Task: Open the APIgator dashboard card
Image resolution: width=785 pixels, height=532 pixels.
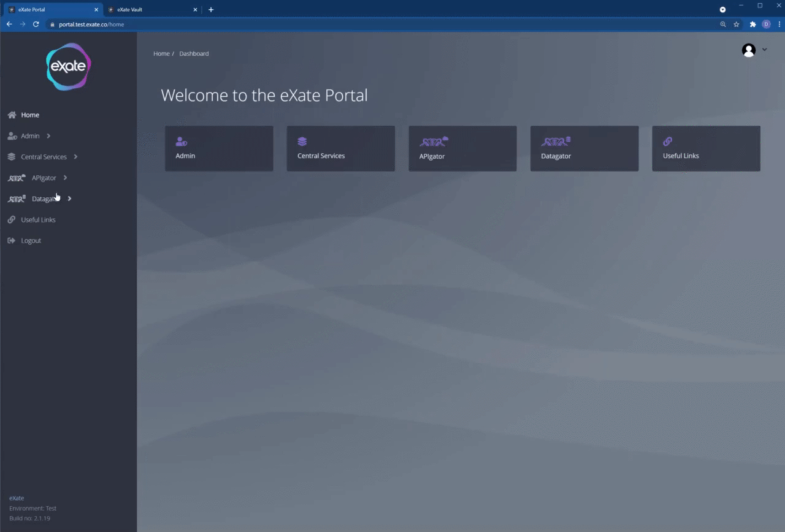Action: click(x=462, y=148)
